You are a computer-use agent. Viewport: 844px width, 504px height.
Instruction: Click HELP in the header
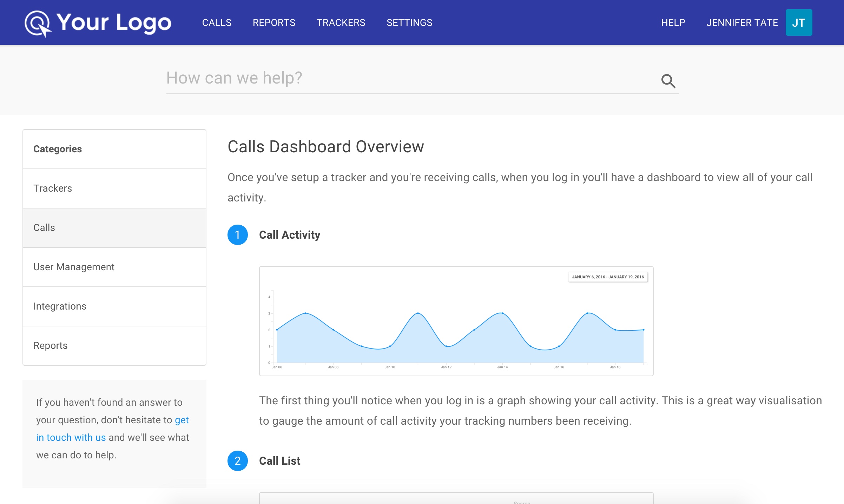673,23
